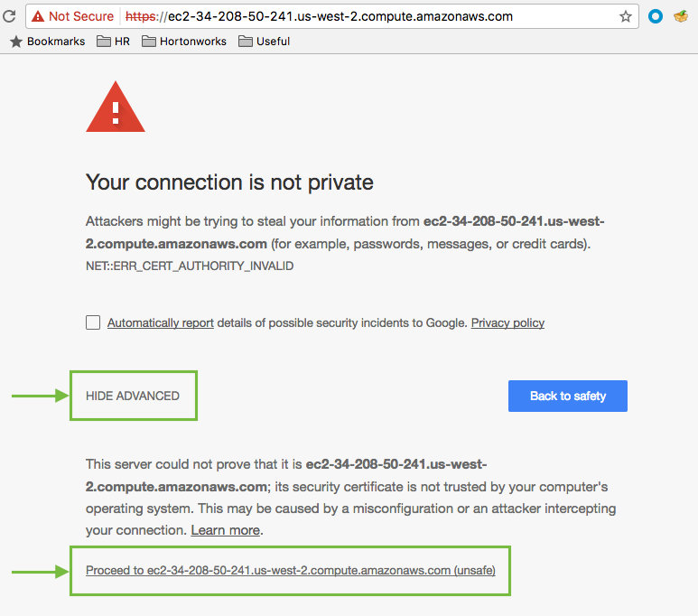Open the Bookmarks star in bookmarks bar
698x616 pixels.
pos(15,42)
